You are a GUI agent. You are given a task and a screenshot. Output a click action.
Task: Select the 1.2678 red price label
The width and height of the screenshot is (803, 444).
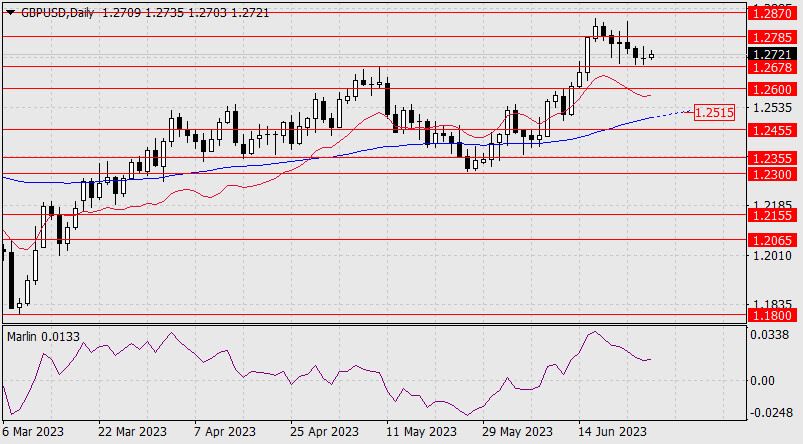tap(771, 67)
